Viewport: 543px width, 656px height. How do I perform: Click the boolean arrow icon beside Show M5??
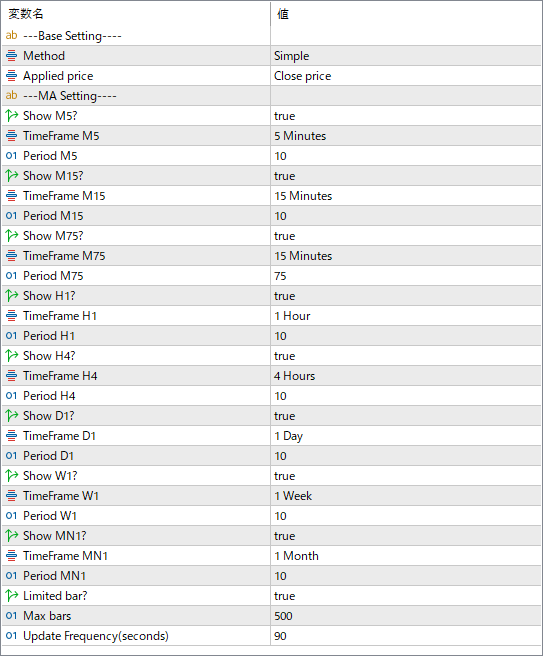(x=12, y=115)
